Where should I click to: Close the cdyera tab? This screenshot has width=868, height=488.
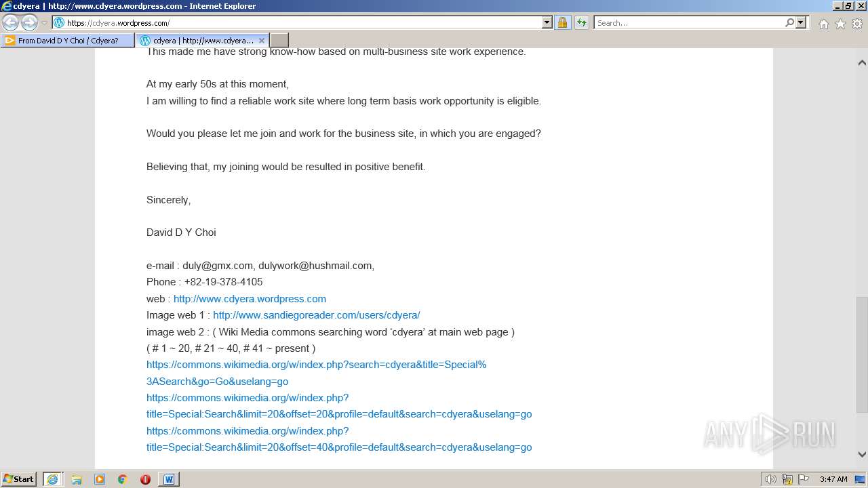pyautogui.click(x=262, y=41)
